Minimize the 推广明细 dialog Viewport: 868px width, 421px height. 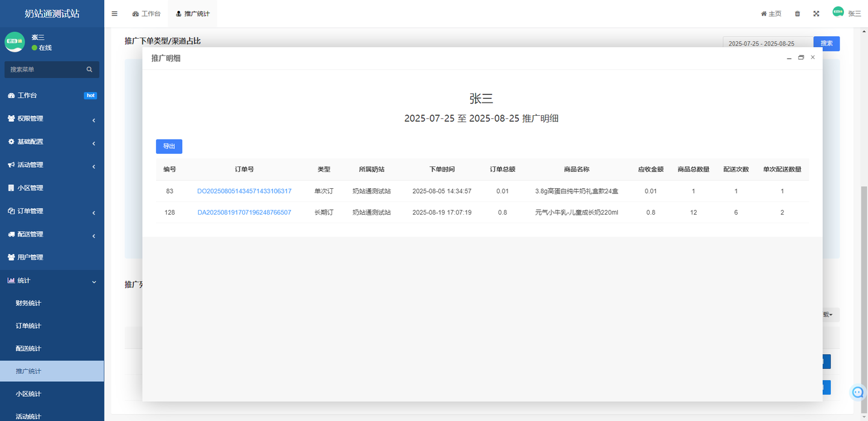click(x=789, y=58)
